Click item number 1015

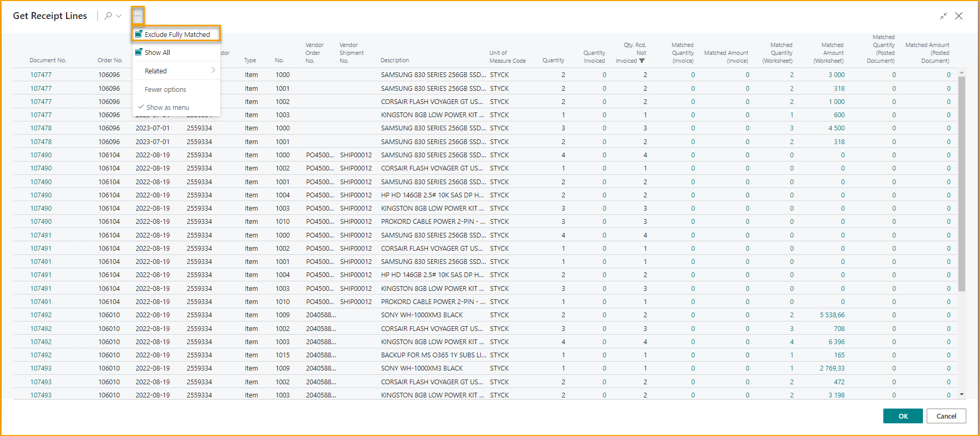(282, 355)
